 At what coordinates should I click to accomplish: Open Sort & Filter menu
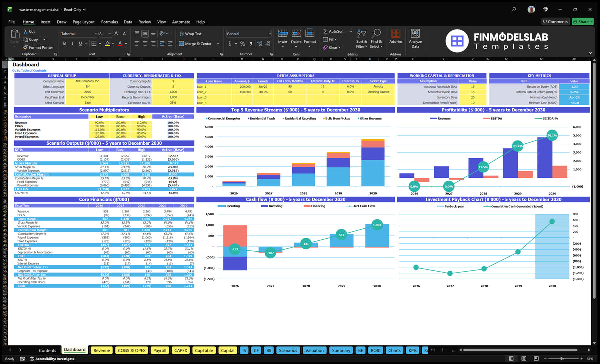coord(362,38)
